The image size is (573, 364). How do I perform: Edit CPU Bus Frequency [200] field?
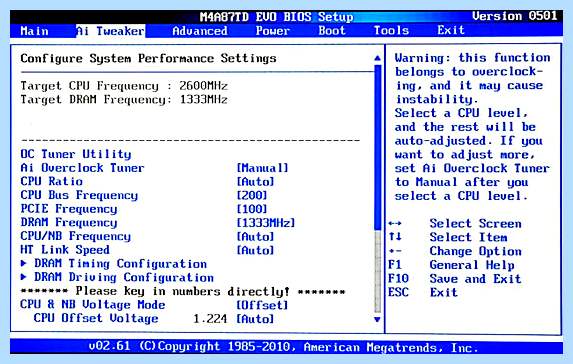(x=252, y=195)
